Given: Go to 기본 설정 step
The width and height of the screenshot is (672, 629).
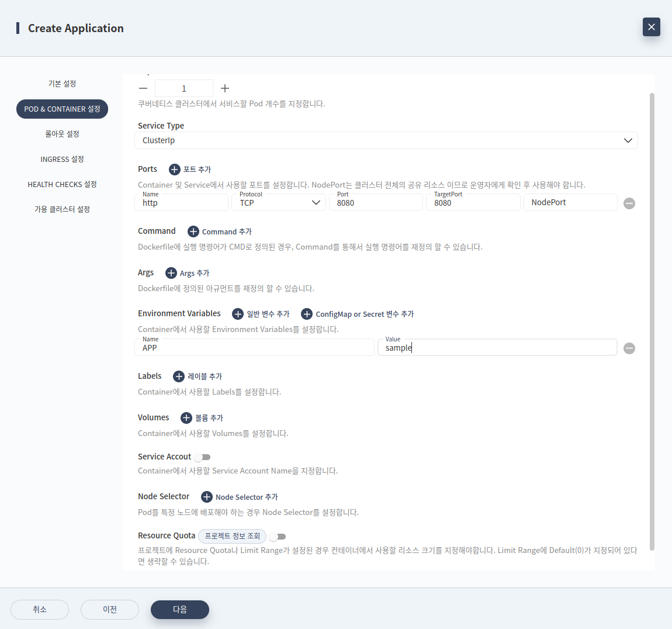Looking at the screenshot, I should click(x=62, y=84).
